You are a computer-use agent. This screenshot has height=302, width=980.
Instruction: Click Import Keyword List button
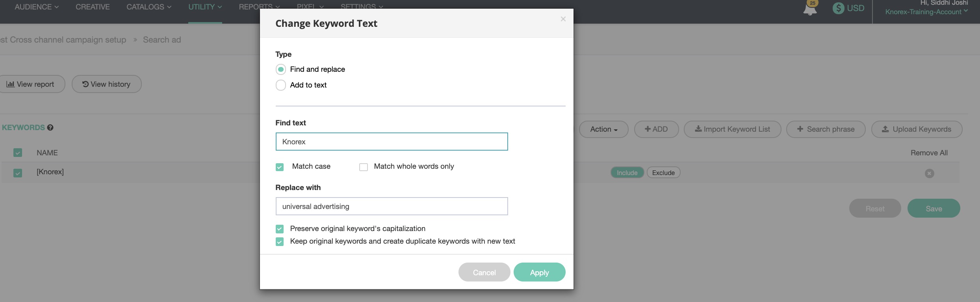732,129
